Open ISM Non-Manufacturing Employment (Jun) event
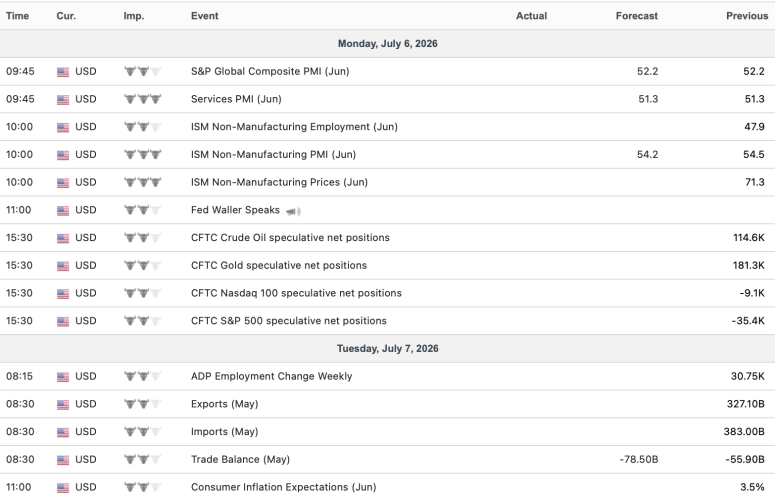This screenshot has height=494, width=775. tap(294, 127)
